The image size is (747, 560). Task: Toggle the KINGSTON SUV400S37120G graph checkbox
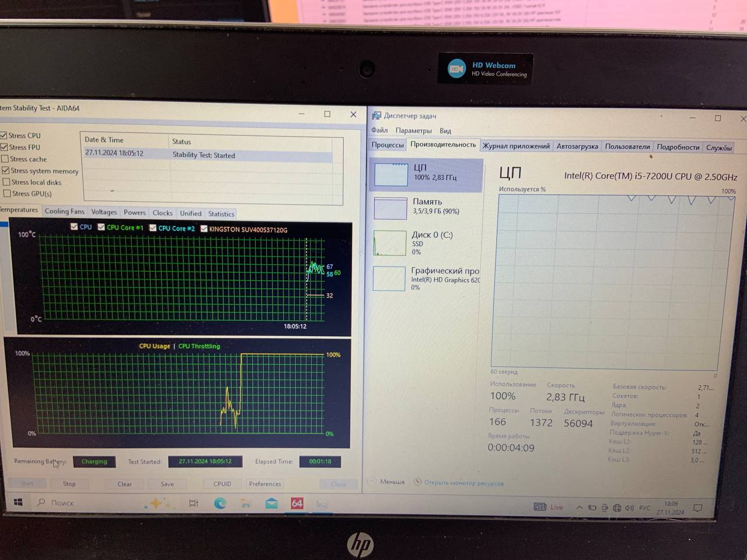[204, 229]
